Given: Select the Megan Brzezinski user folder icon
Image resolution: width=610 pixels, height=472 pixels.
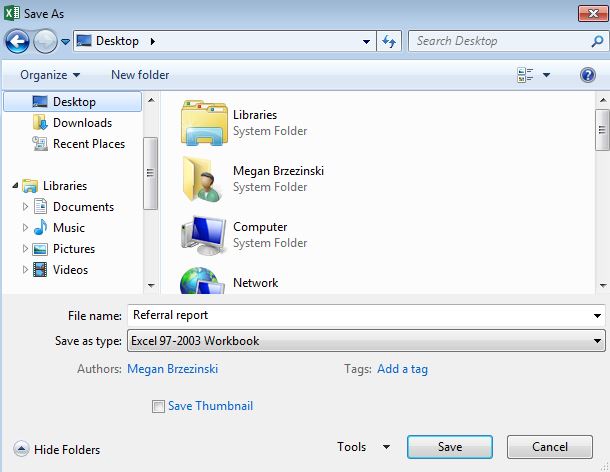Looking at the screenshot, I should coord(204,179).
